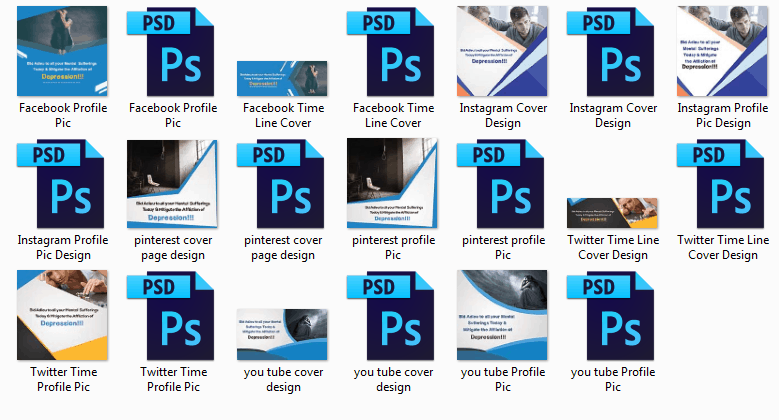Select the Instagram Cover Design image thumbnail
This screenshot has height=420, width=779.
click(x=503, y=52)
